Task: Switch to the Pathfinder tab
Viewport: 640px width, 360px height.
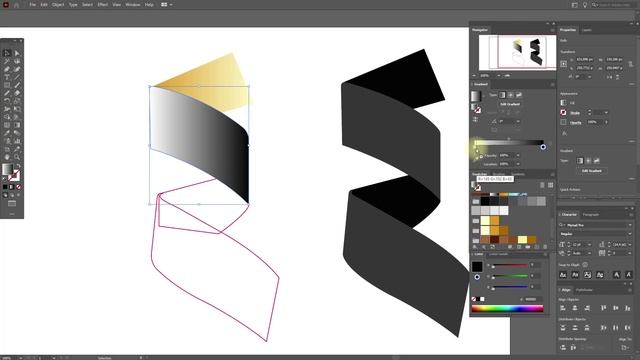Action: pos(584,290)
